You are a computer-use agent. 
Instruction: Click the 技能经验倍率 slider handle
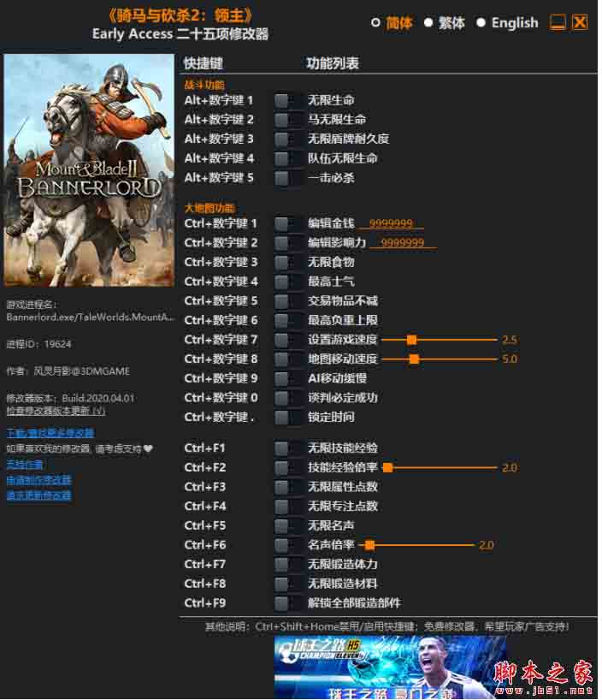click(x=388, y=468)
